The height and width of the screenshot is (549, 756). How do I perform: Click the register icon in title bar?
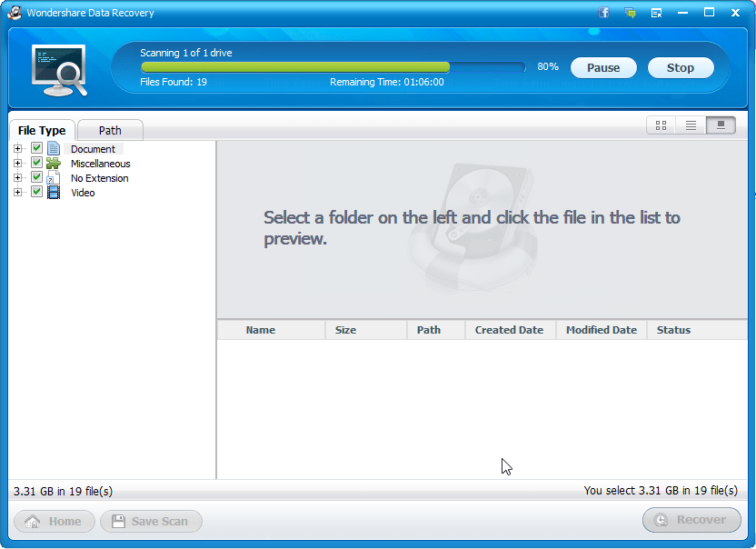pos(656,13)
